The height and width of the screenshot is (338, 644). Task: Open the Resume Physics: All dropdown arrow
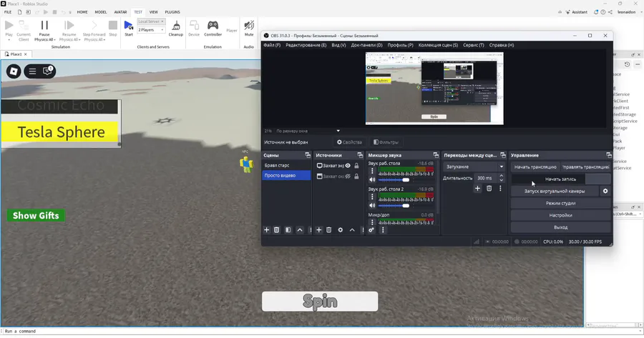coord(79,40)
